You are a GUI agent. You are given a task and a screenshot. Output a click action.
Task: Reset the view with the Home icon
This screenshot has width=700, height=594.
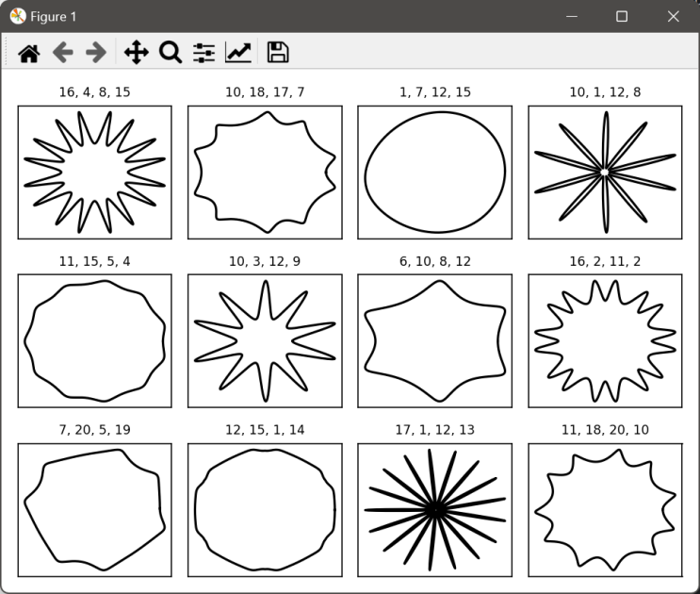[29, 53]
